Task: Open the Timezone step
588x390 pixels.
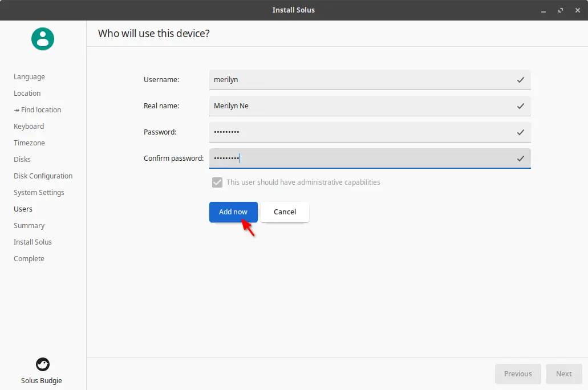Action: pos(29,143)
